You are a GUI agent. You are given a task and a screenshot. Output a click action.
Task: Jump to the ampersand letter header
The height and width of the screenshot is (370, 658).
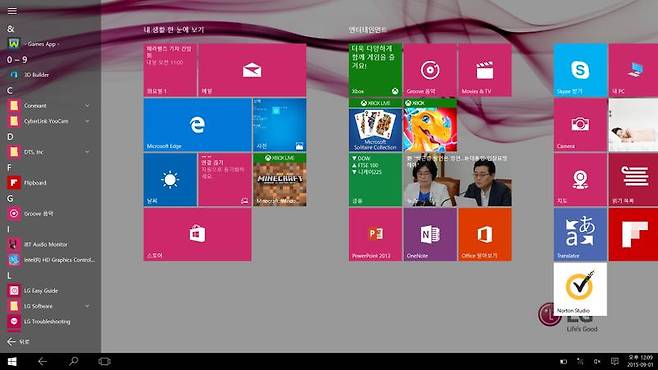pyautogui.click(x=10, y=29)
